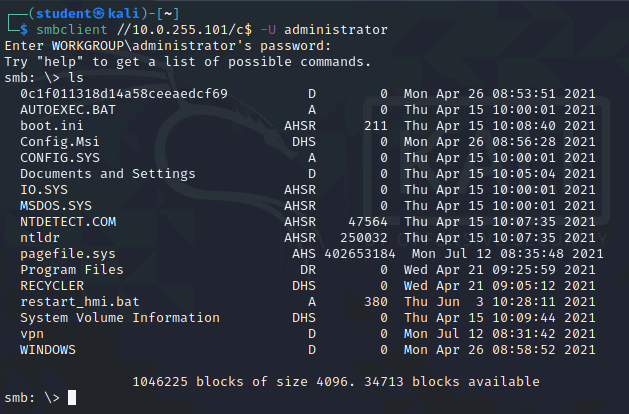Viewport: 629px width, 414px height.
Task: Select pagefile.sys in the listing
Action: click(68, 254)
